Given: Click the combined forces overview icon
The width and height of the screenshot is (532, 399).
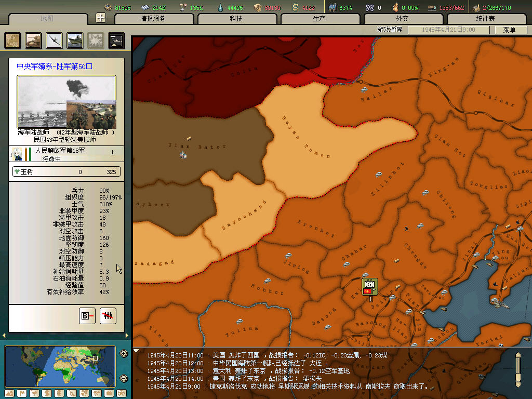Looking at the screenshot, I should tap(116, 41).
